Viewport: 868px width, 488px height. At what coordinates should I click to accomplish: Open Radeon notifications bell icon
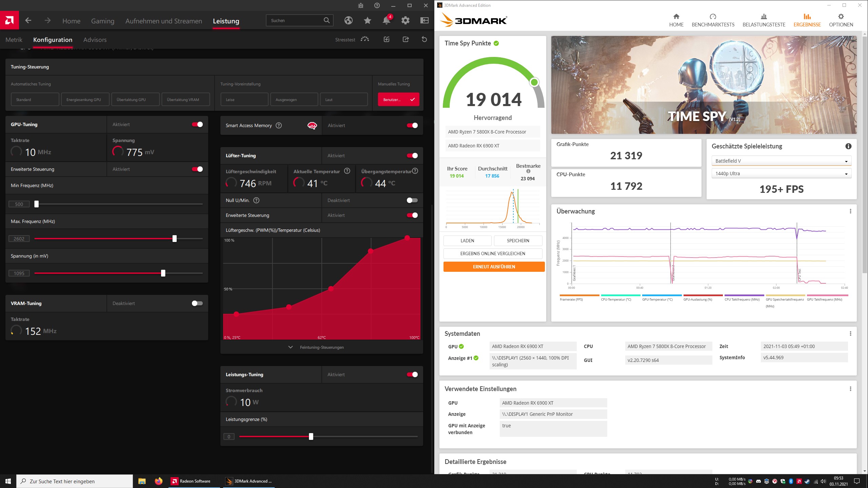pos(386,21)
